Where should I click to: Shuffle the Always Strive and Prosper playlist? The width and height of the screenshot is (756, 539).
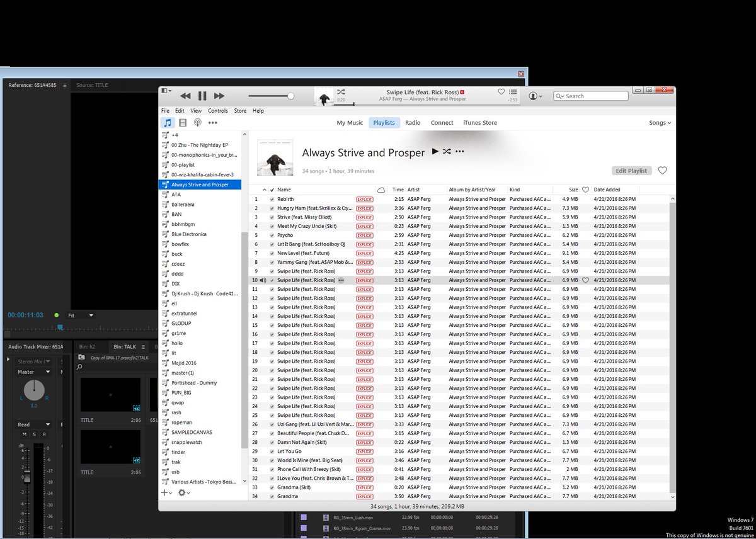(x=447, y=152)
